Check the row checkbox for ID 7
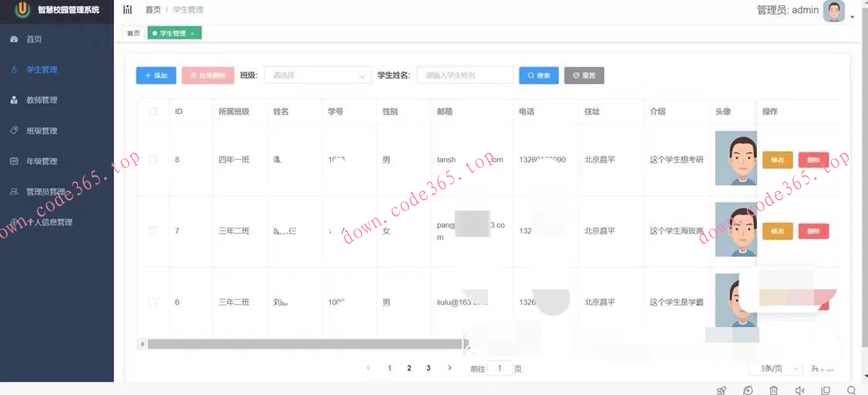The height and width of the screenshot is (395, 868). [x=153, y=231]
